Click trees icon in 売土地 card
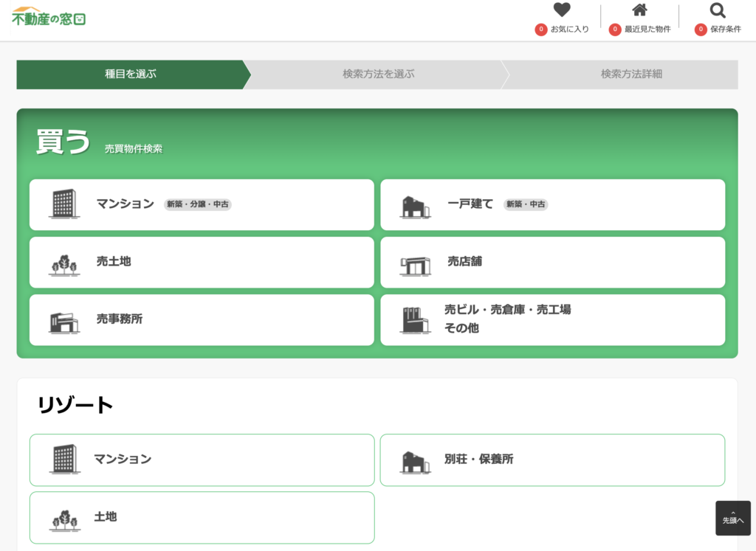The height and width of the screenshot is (551, 756). pyautogui.click(x=64, y=265)
